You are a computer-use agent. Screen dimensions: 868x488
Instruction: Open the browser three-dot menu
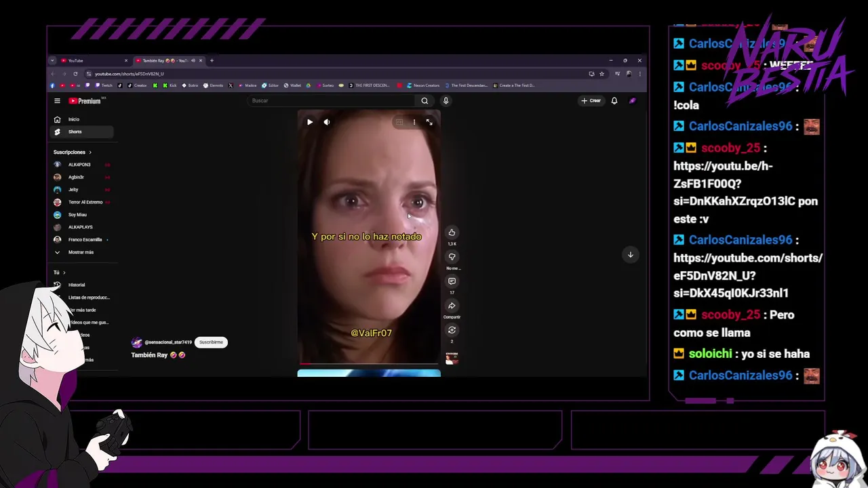coord(639,73)
